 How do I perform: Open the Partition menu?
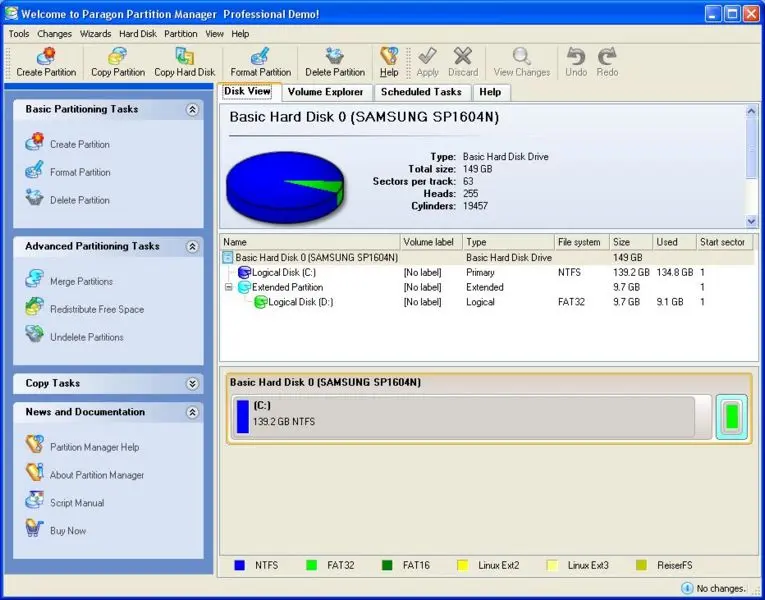181,34
